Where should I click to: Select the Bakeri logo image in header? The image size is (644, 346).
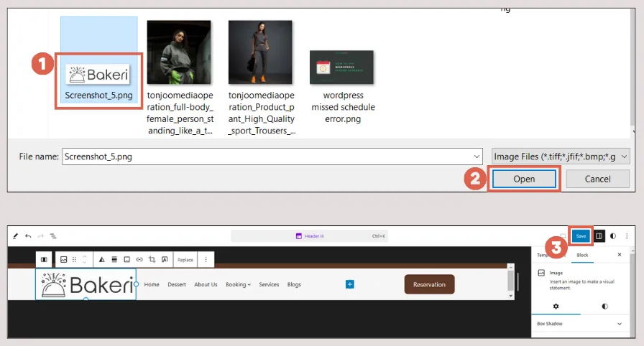point(86,284)
